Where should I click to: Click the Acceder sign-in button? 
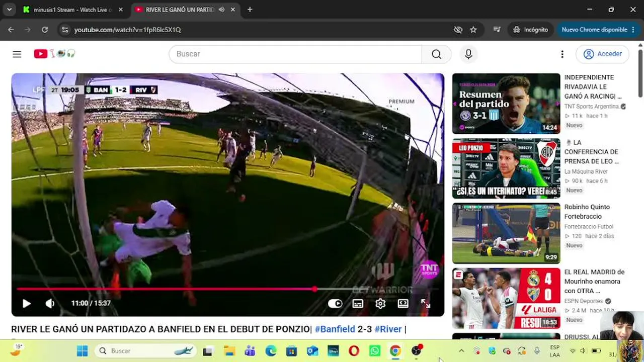pos(603,54)
